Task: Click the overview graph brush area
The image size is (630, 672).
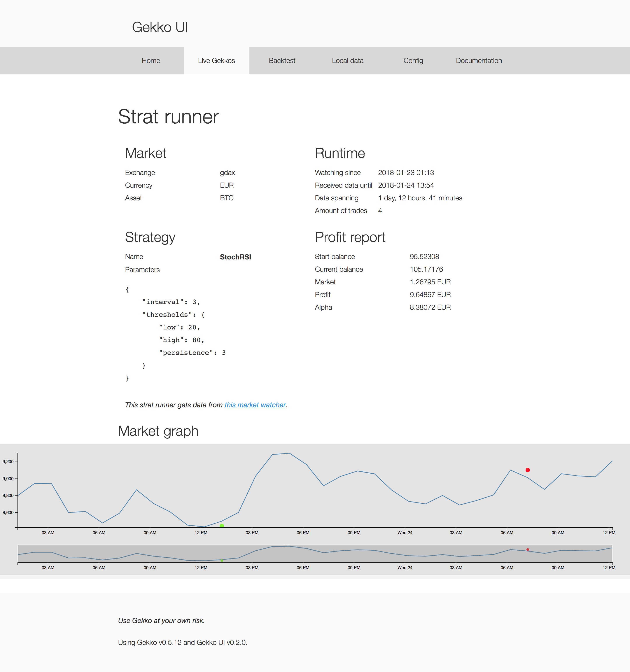Action: click(x=315, y=553)
